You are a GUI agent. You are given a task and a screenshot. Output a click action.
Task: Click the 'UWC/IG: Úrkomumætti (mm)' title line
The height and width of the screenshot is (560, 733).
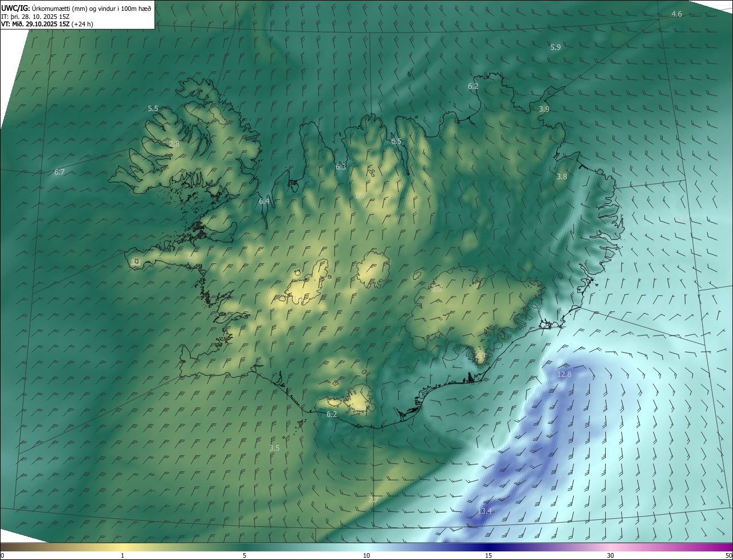(76, 7)
